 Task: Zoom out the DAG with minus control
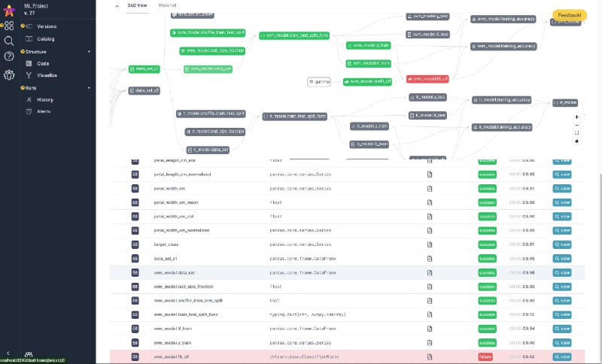click(576, 125)
